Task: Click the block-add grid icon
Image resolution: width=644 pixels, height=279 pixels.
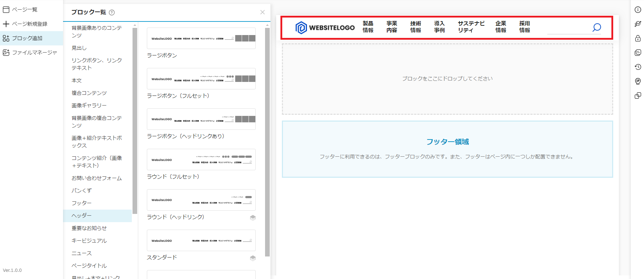Action: [6, 38]
